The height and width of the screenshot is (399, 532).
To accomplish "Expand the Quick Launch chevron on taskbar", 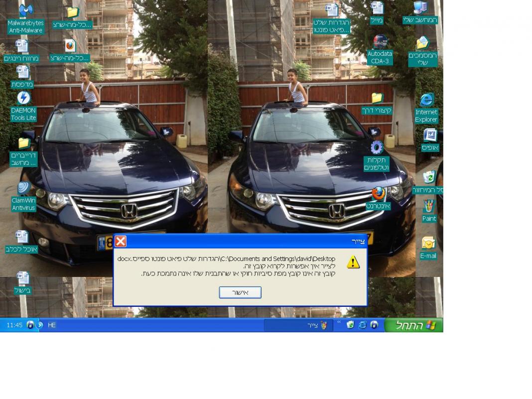I will (x=339, y=323).
